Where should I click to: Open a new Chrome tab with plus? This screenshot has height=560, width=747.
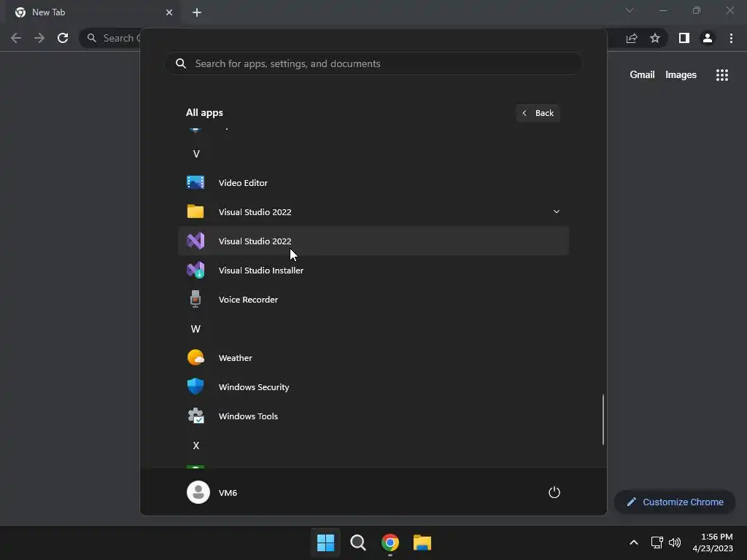pos(197,12)
